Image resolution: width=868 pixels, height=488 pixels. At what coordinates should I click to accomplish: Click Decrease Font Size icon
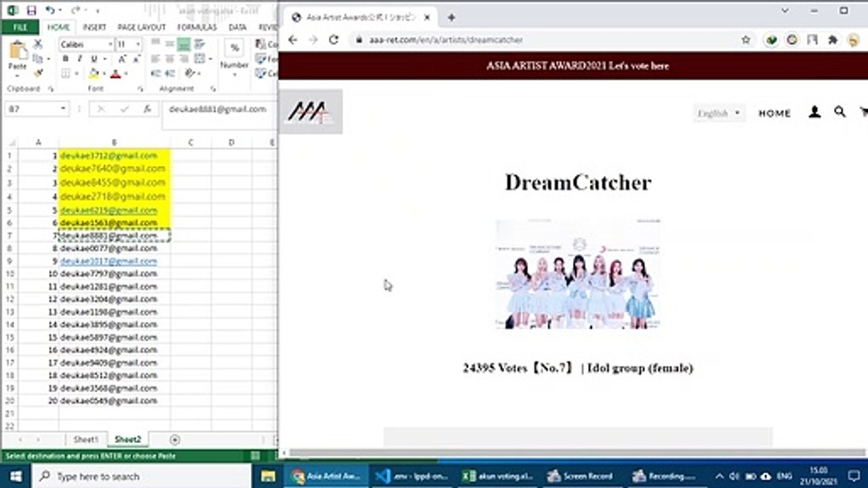(x=136, y=59)
